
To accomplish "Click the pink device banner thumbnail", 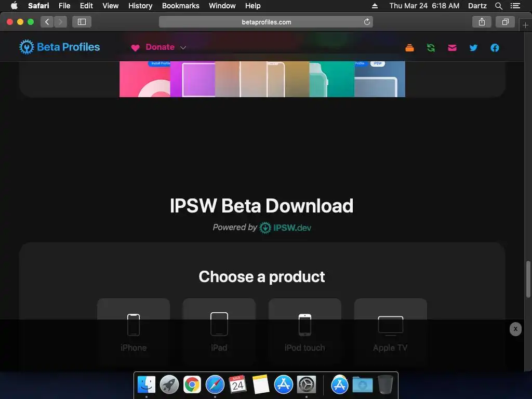I will point(145,79).
